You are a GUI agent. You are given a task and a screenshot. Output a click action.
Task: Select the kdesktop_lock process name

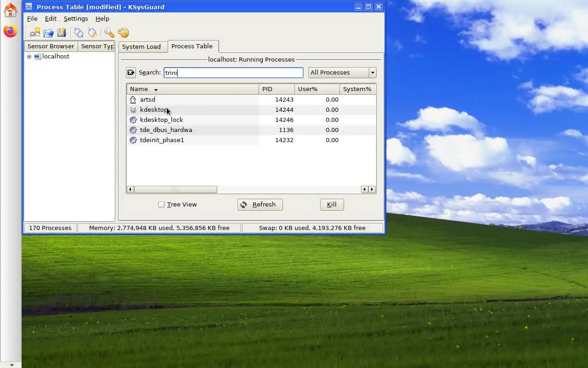[162, 120]
